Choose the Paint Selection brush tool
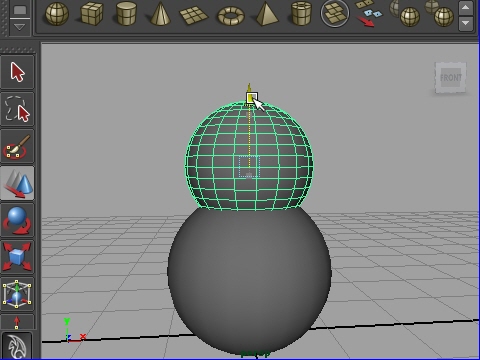This screenshot has width=480, height=360. tap(17, 146)
